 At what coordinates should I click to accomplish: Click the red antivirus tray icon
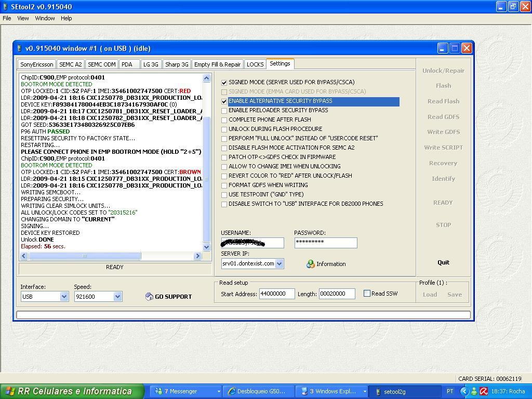484,391
